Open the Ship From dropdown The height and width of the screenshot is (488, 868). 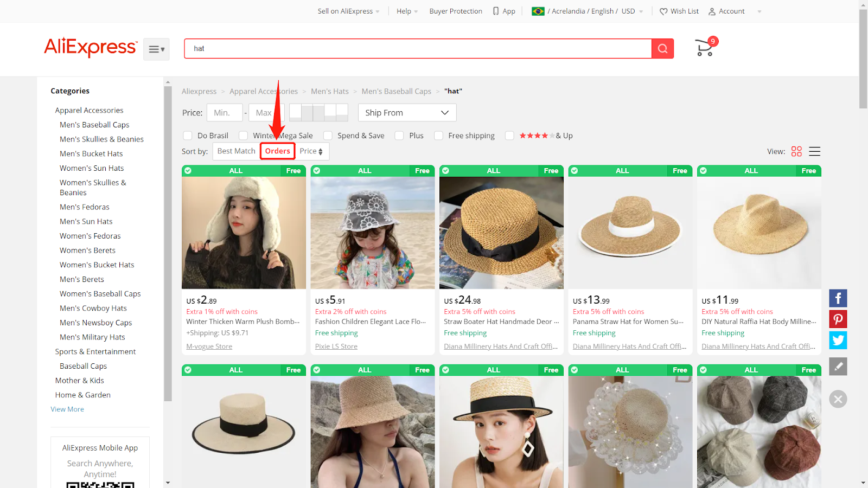click(x=407, y=113)
